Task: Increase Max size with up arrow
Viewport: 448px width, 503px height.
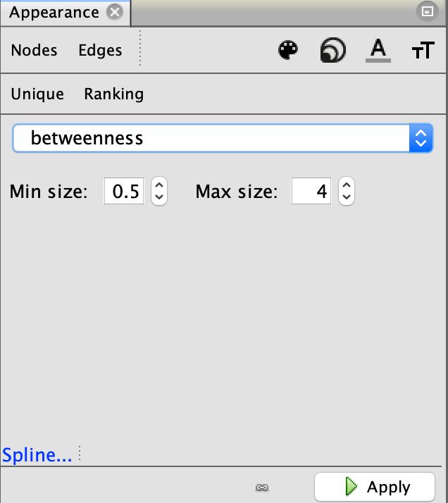Action: pyautogui.click(x=346, y=185)
